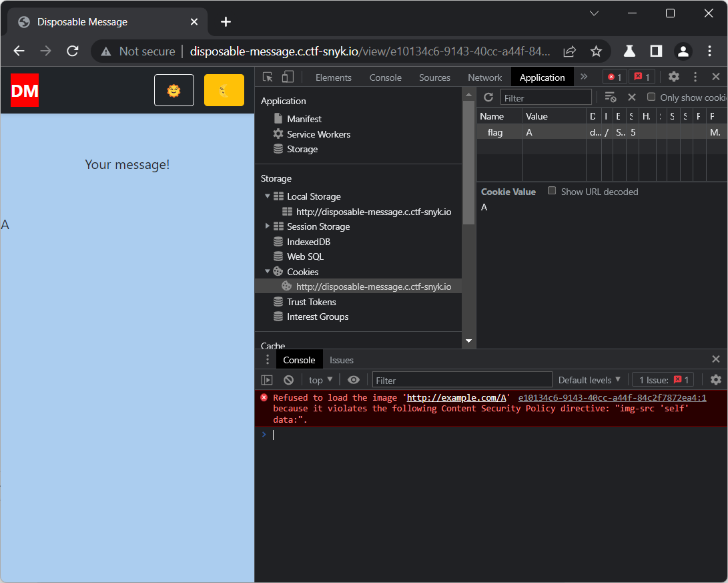
Task: Open the drawer three-dot menu
Action: point(267,359)
